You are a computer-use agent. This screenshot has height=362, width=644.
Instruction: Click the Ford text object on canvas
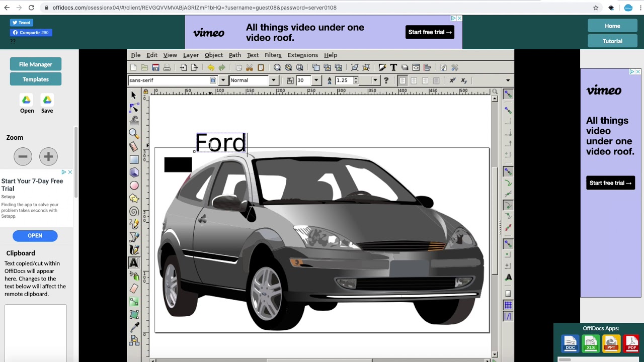(x=221, y=143)
